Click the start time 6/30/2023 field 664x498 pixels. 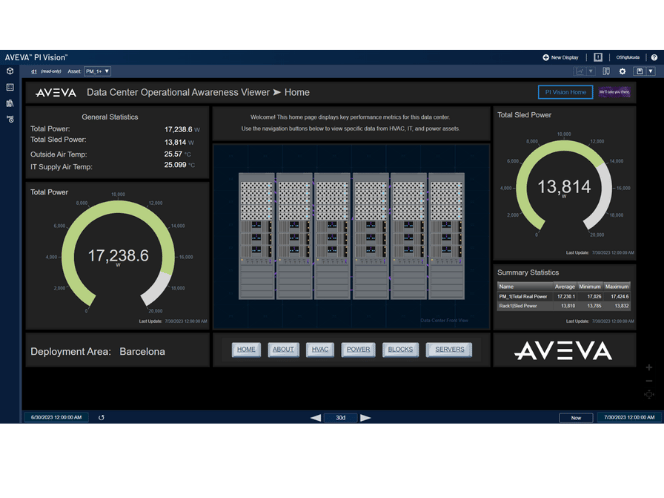tap(56, 417)
